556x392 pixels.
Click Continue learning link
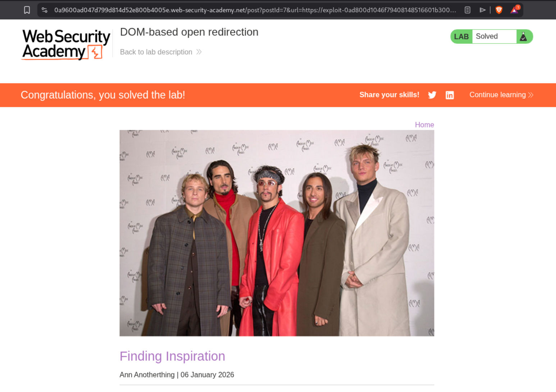point(497,95)
